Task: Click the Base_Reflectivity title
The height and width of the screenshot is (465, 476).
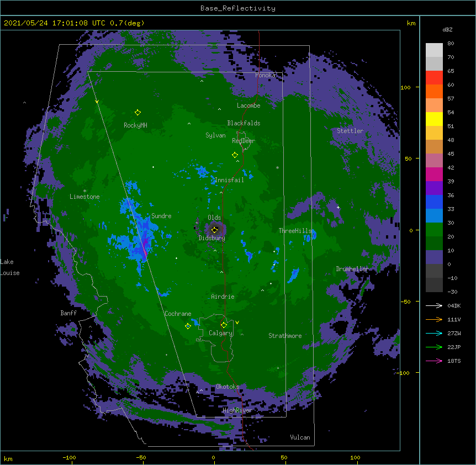Action: click(238, 8)
